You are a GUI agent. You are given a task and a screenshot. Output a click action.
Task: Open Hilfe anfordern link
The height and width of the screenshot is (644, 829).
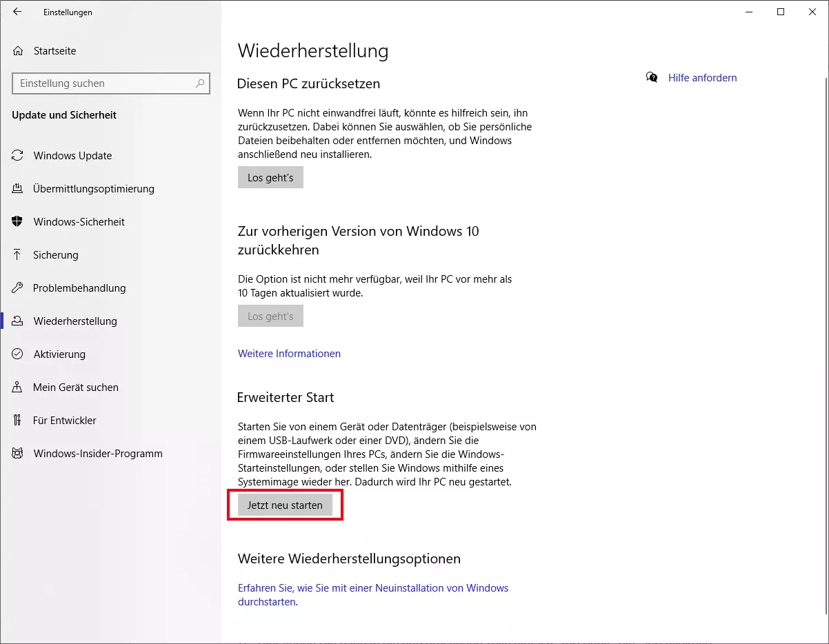point(702,78)
